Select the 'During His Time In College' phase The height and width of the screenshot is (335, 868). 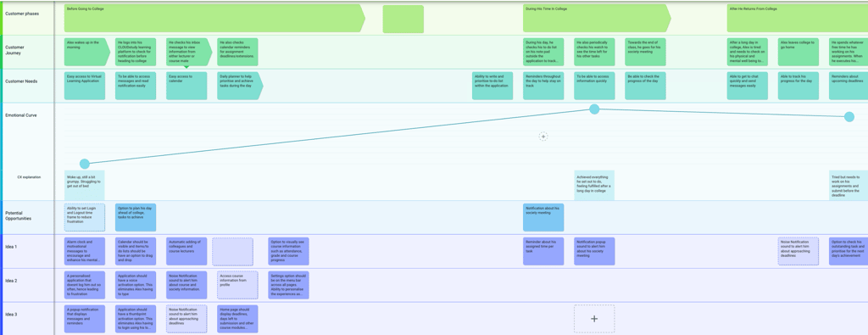click(597, 19)
